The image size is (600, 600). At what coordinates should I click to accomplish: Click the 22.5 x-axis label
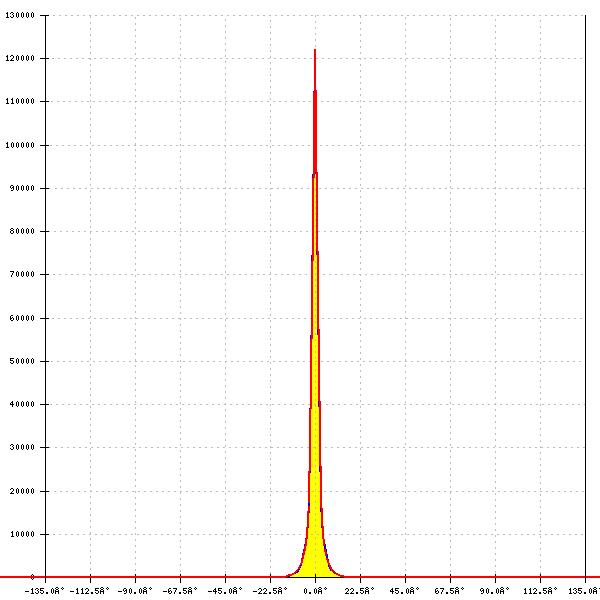pyautogui.click(x=360, y=591)
